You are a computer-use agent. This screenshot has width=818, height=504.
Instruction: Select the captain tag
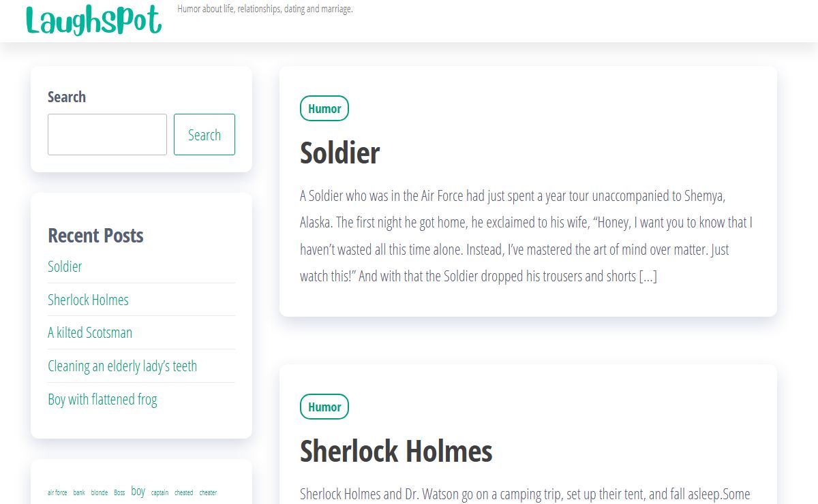tap(160, 492)
